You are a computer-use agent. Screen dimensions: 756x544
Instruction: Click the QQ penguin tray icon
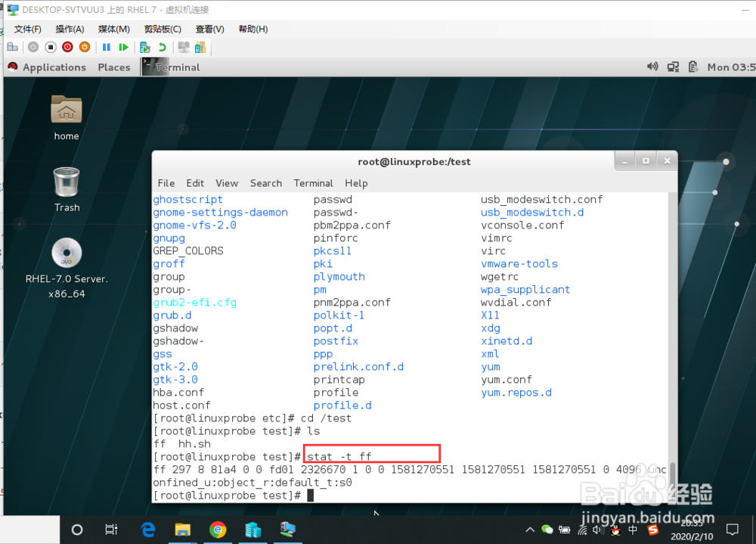615,530
